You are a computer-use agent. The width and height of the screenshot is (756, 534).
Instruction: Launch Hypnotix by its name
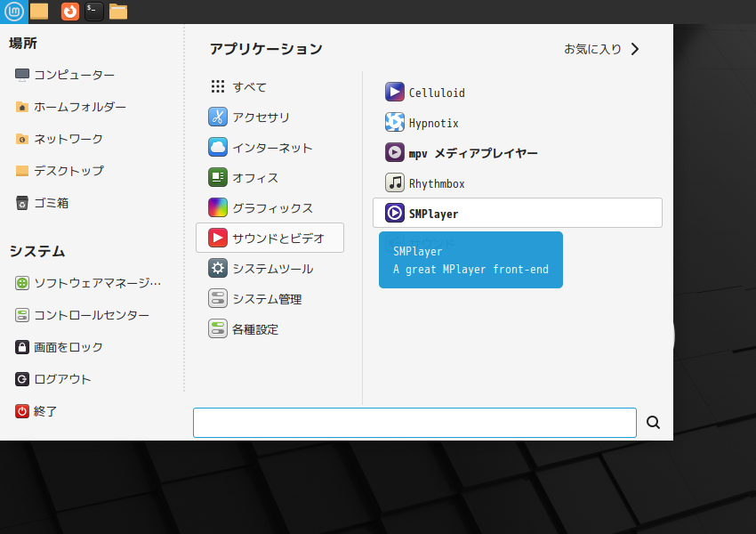pyautogui.click(x=433, y=123)
